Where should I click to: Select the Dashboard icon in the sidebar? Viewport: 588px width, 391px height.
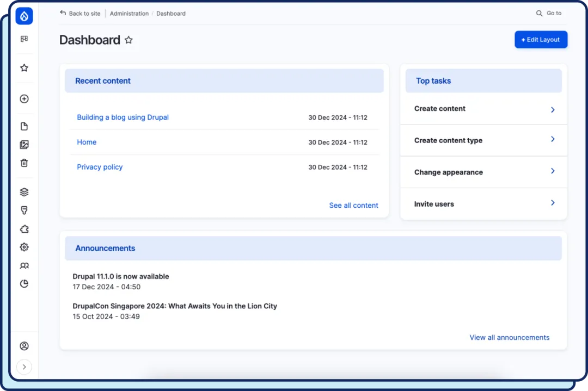tap(24, 39)
